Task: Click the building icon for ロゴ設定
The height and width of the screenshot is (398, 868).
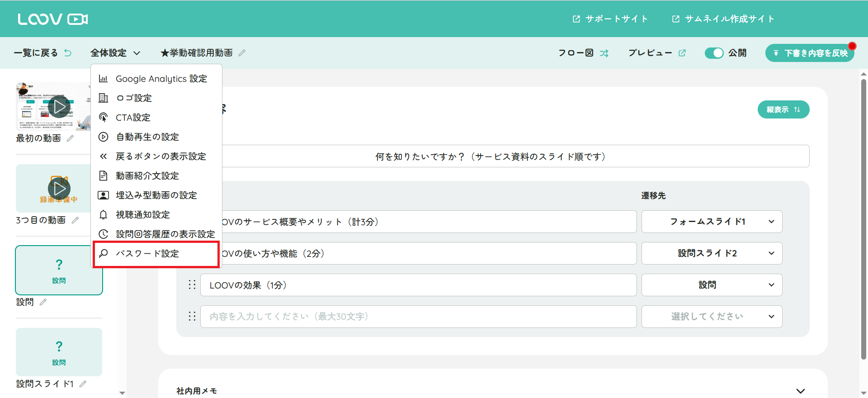Action: point(104,98)
